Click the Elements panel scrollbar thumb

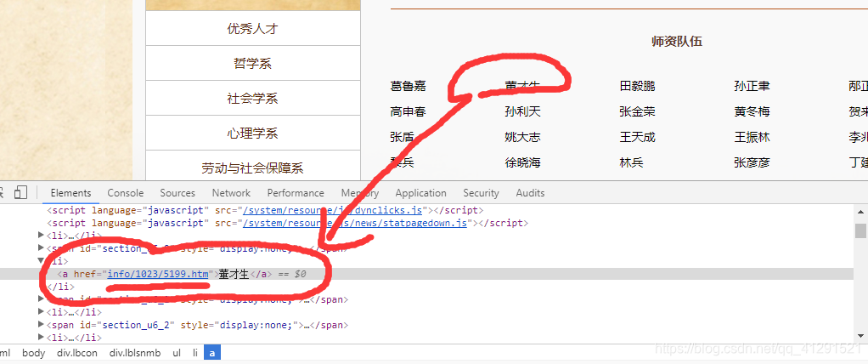[860, 231]
